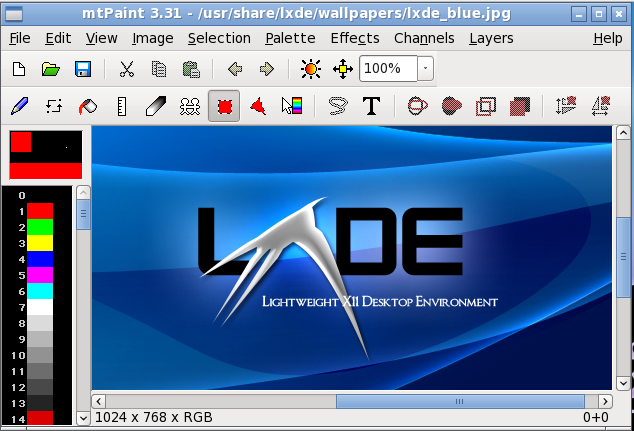Open the Selection menu
Viewport: 634px width, 431px height.
(x=219, y=38)
